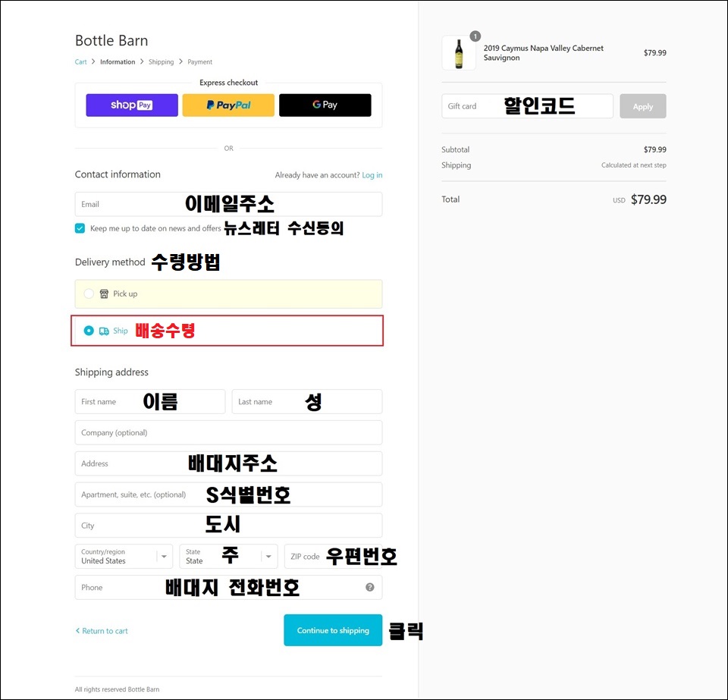728x700 pixels.
Task: Click the Return to cart link
Action: (102, 631)
